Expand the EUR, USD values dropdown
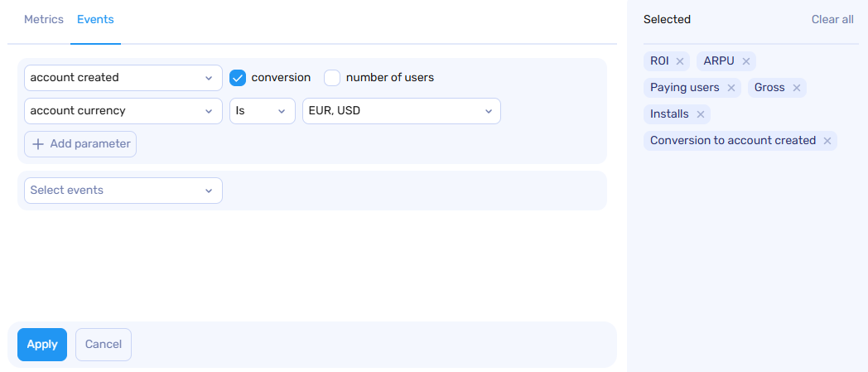Image resolution: width=868 pixels, height=372 pixels. (401, 111)
